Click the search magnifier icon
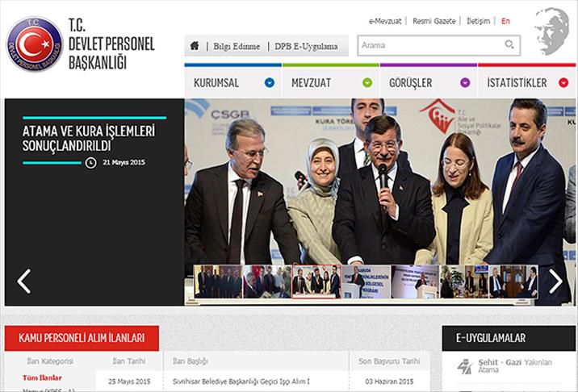Viewport: 578px width, 392px height. click(509, 45)
